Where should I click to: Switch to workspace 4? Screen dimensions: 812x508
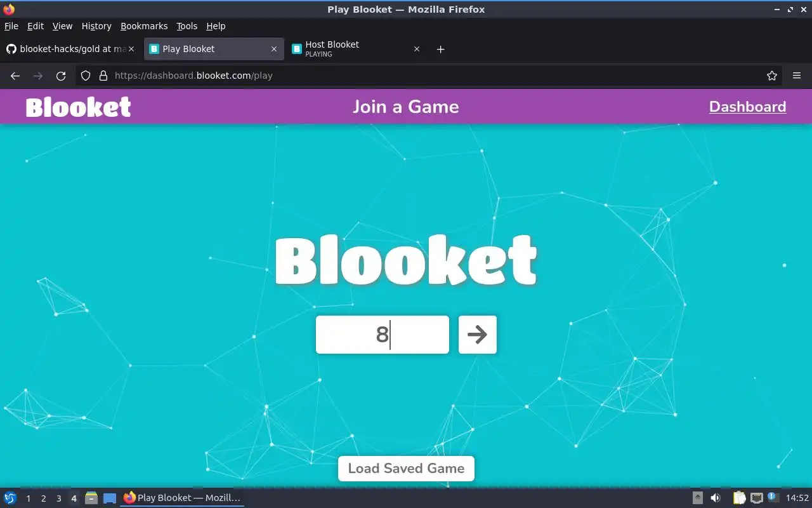(74, 498)
